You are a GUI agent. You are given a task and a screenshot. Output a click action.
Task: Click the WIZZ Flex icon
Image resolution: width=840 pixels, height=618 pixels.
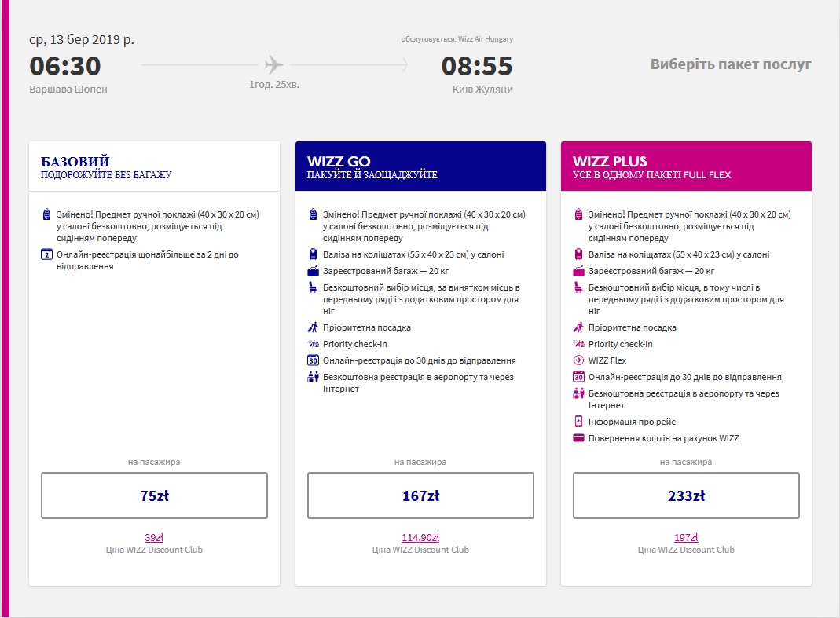point(579,360)
